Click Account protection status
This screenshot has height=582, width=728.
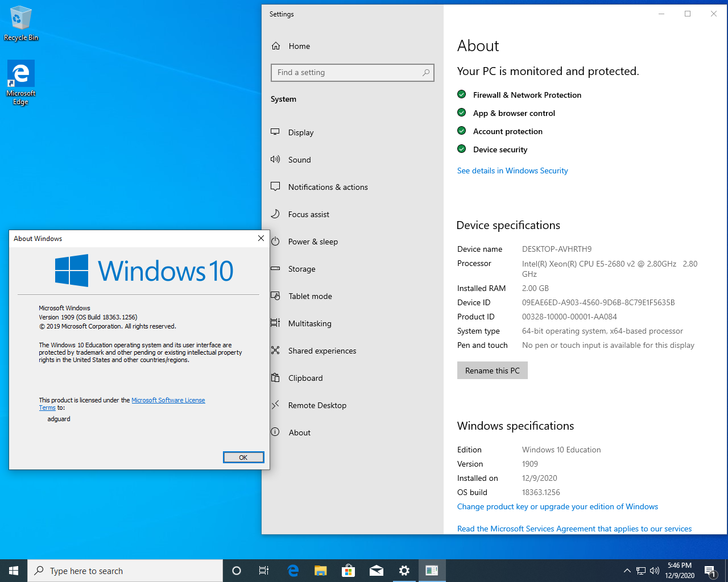[x=500, y=131]
